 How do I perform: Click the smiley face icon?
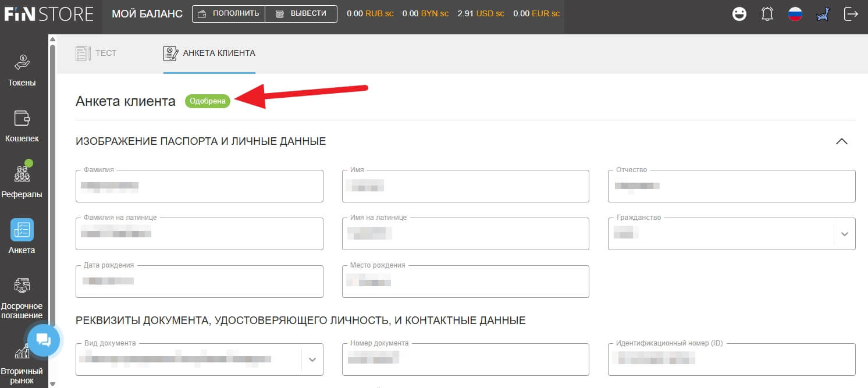pos(739,14)
